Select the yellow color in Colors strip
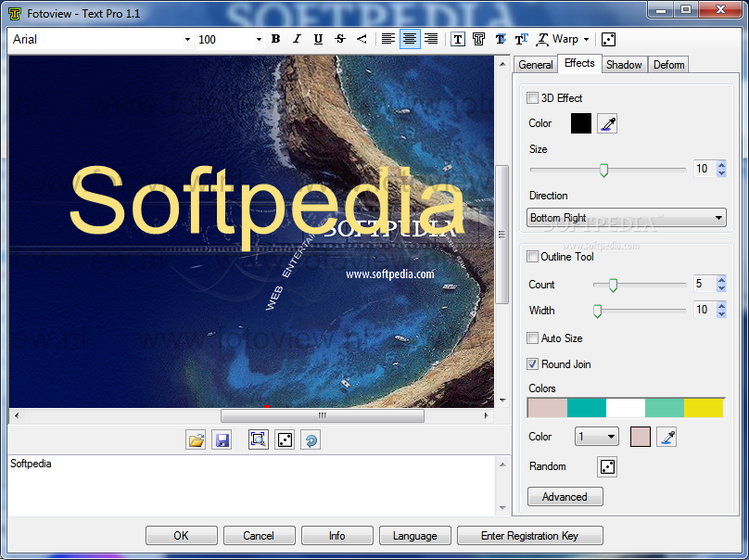Image resolution: width=749 pixels, height=560 pixels. [704, 408]
